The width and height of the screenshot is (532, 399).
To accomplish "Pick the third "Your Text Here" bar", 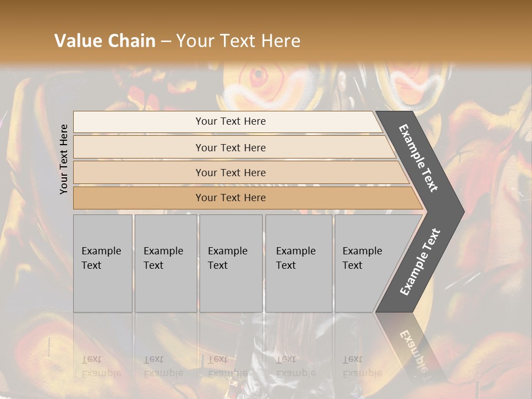I will (230, 172).
